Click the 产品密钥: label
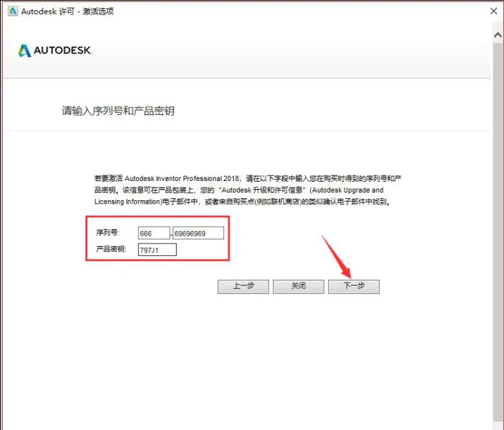 point(111,249)
